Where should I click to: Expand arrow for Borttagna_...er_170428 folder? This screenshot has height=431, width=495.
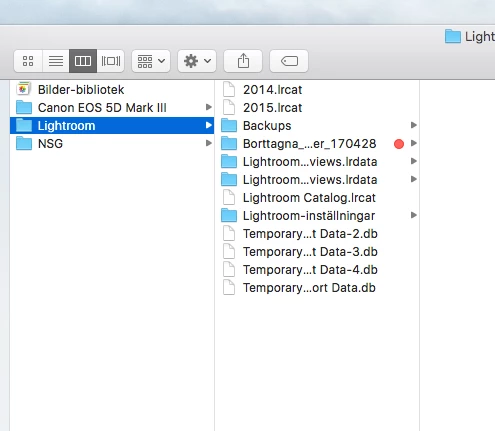[x=414, y=143]
